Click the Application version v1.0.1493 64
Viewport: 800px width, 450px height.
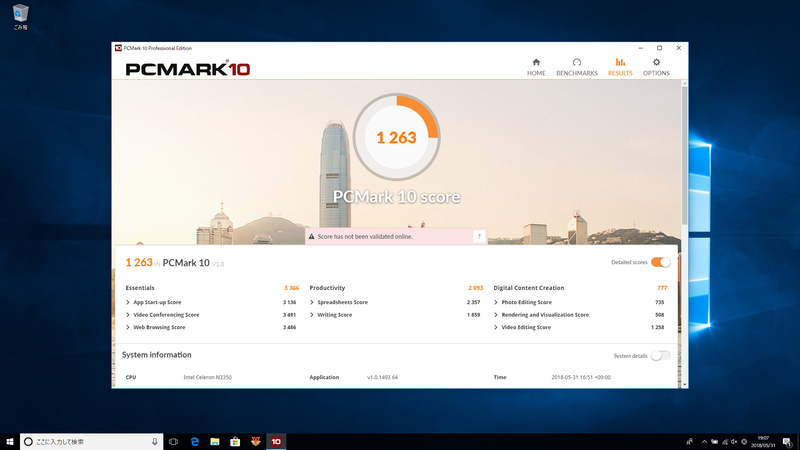[382, 377]
